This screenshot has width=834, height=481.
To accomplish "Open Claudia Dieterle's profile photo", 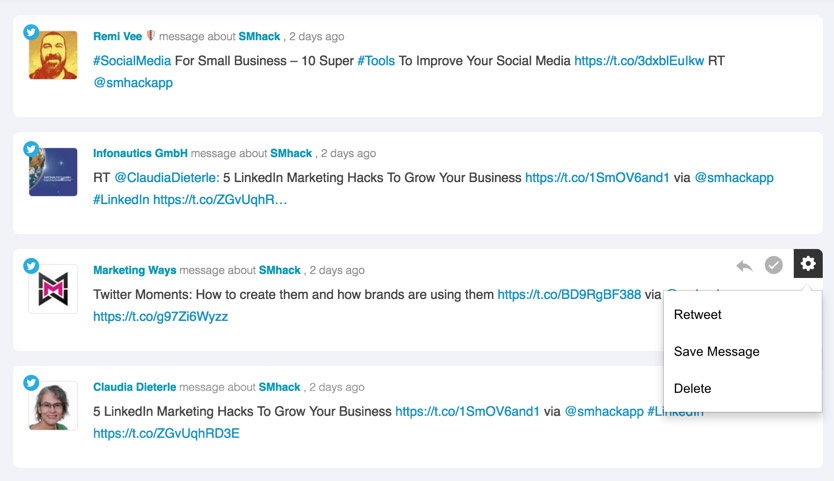I will pos(53,406).
